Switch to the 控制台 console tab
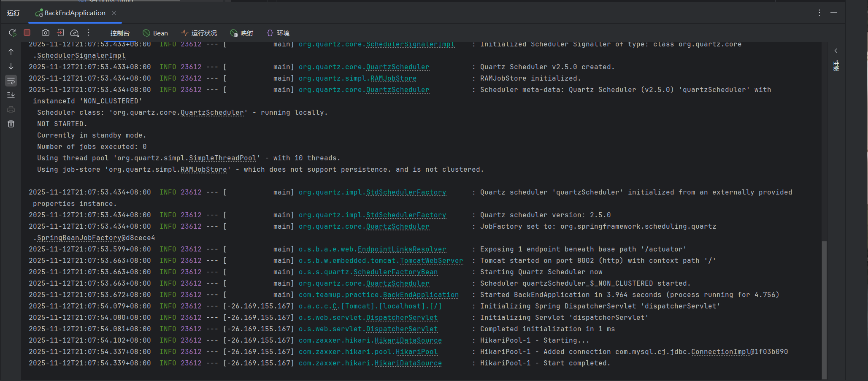Screen dimensions: 868x381 (x=120, y=33)
